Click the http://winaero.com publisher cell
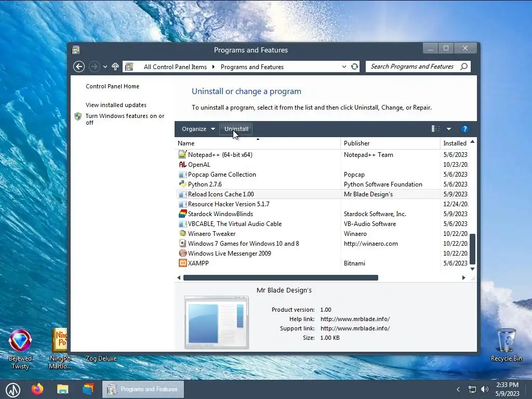This screenshot has height=399, width=532. [x=370, y=243]
